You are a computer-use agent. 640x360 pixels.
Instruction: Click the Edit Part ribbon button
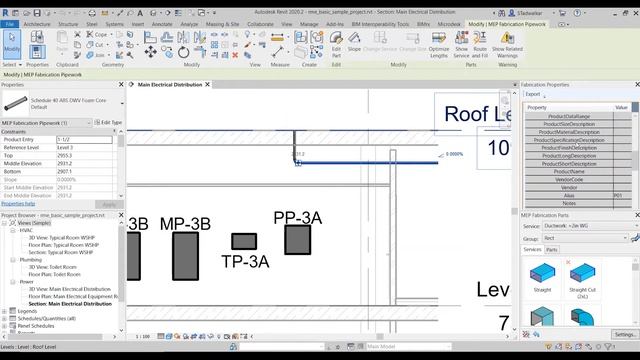coord(336,44)
